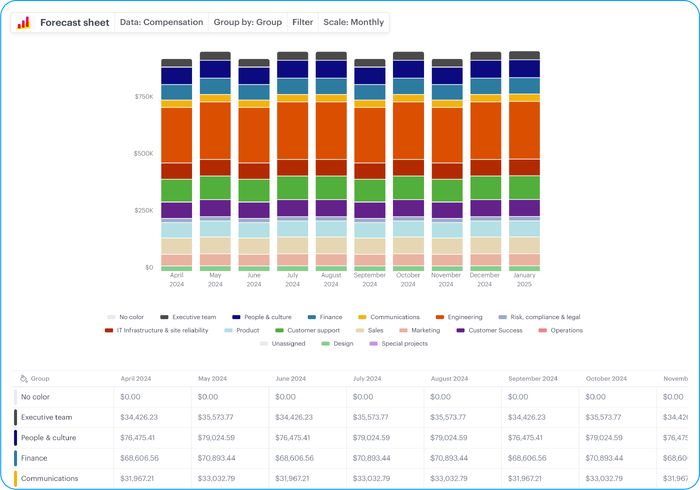Screen dimensions: 700x490
Task: Click the Special projects legend item
Action: (x=375, y=343)
